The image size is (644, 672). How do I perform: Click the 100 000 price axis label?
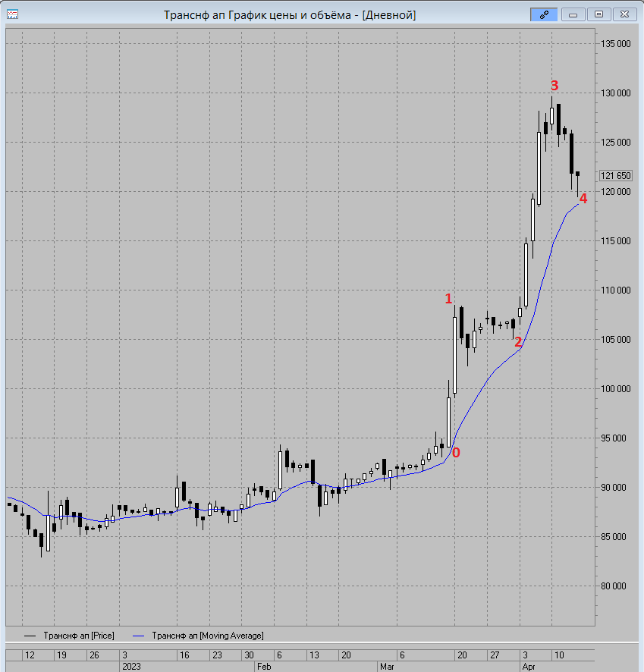(x=615, y=389)
